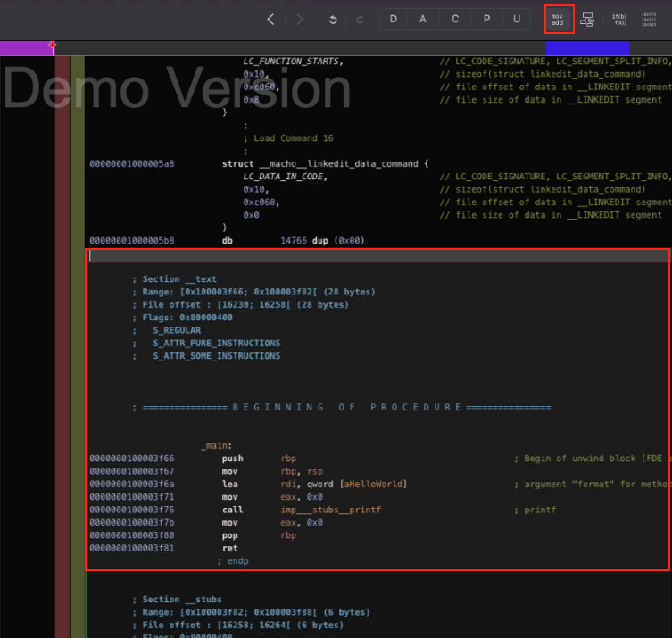Mark selection as Undefined with U button
The image size is (672, 638).
click(x=516, y=19)
